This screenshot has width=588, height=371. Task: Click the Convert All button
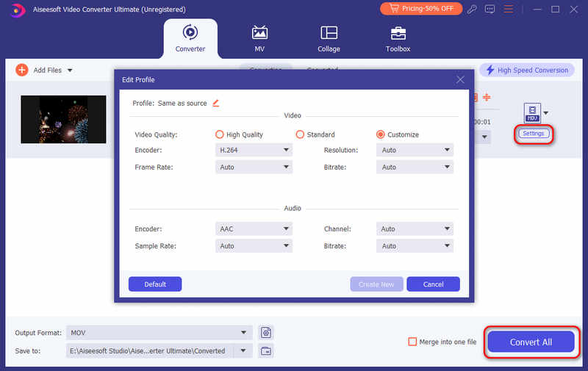click(x=531, y=342)
